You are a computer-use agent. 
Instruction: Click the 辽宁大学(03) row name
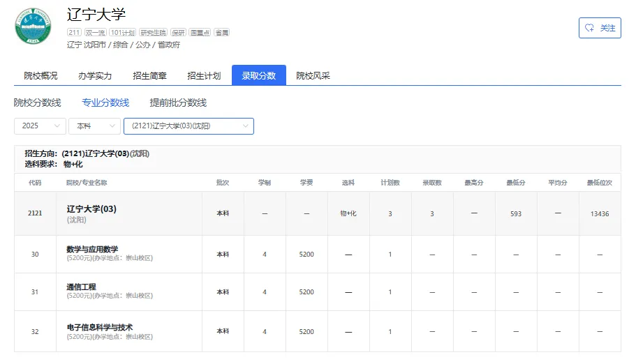click(91, 208)
